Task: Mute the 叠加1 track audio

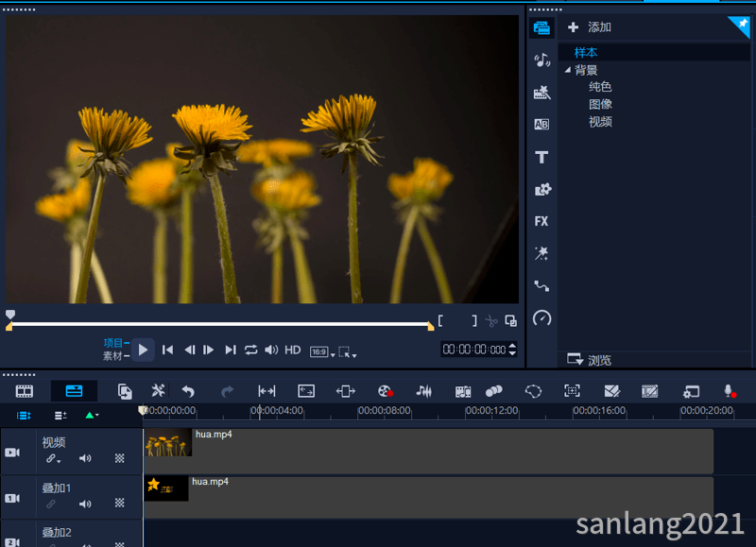Action: coord(85,504)
